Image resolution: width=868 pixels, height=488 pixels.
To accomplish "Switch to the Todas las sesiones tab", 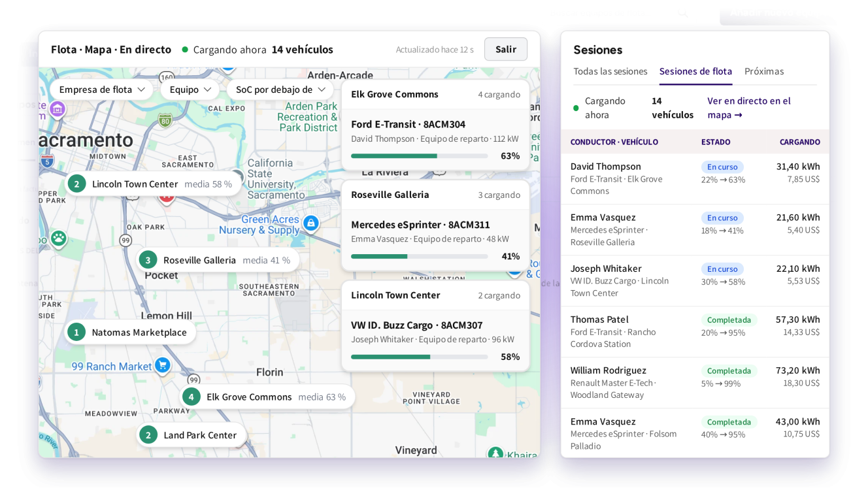I will coord(610,71).
